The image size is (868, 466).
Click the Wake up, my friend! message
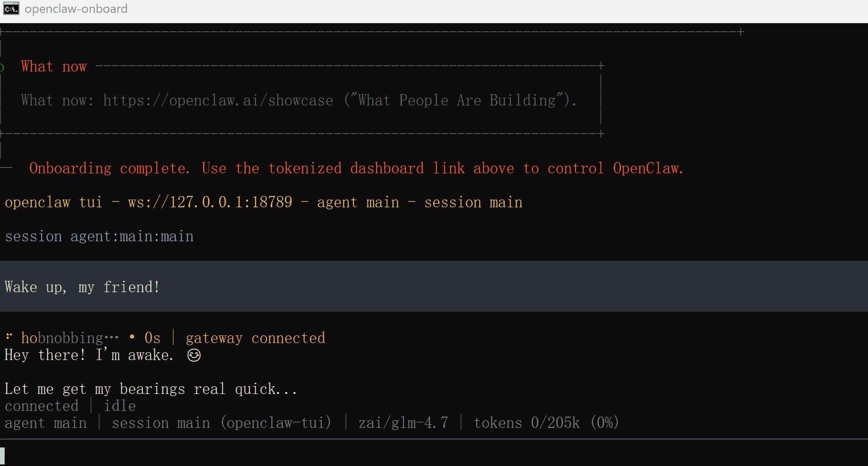tap(82, 286)
